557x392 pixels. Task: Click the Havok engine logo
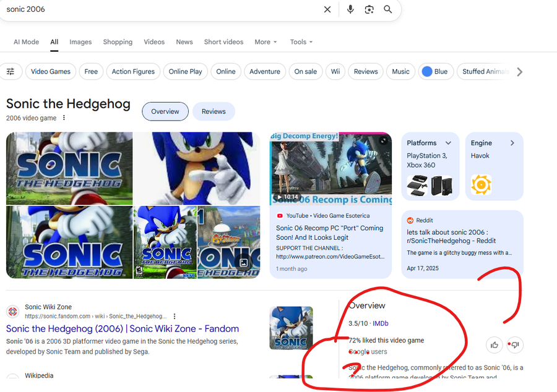pyautogui.click(x=481, y=185)
